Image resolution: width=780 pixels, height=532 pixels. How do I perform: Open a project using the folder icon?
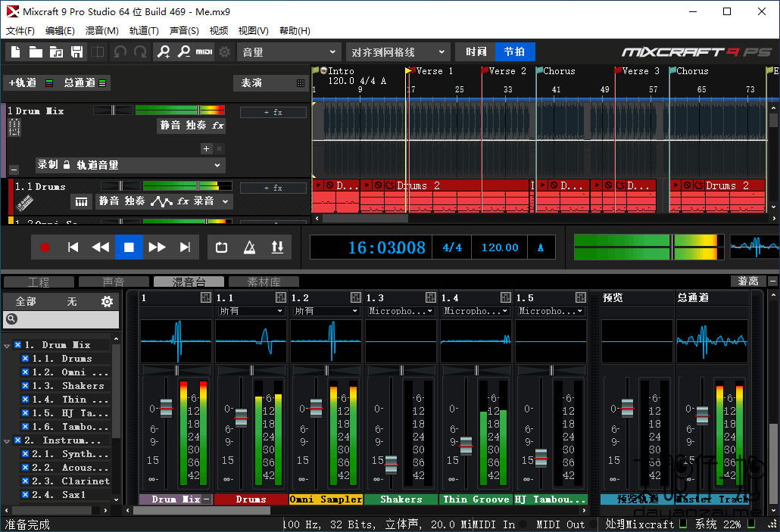(36, 51)
